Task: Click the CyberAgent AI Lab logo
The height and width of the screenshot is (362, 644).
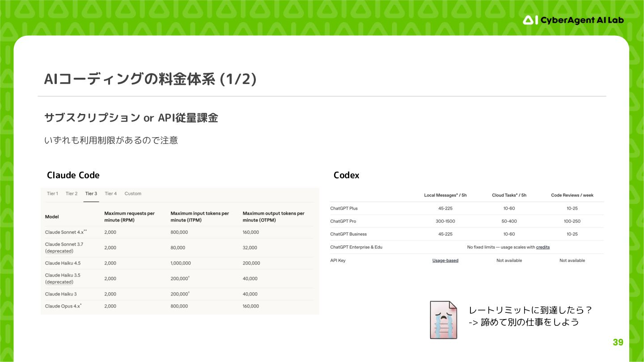Action: click(573, 20)
